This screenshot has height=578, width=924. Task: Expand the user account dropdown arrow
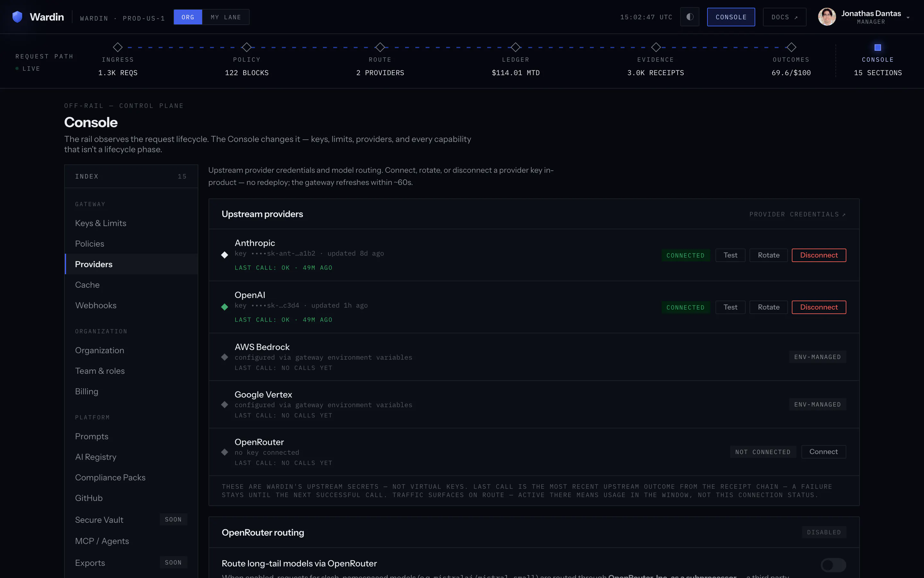(908, 18)
